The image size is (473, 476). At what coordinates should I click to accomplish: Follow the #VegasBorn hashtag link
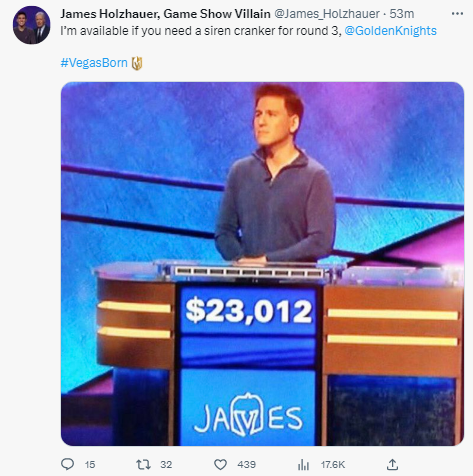pyautogui.click(x=94, y=63)
